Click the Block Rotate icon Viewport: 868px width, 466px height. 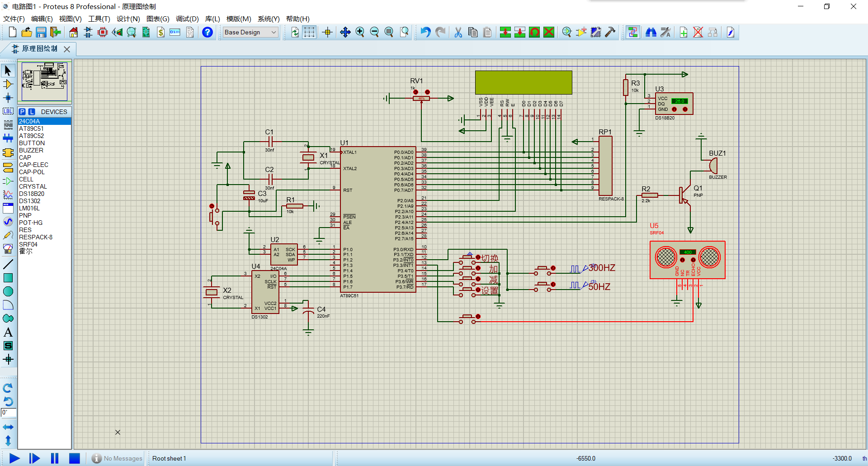pos(534,32)
